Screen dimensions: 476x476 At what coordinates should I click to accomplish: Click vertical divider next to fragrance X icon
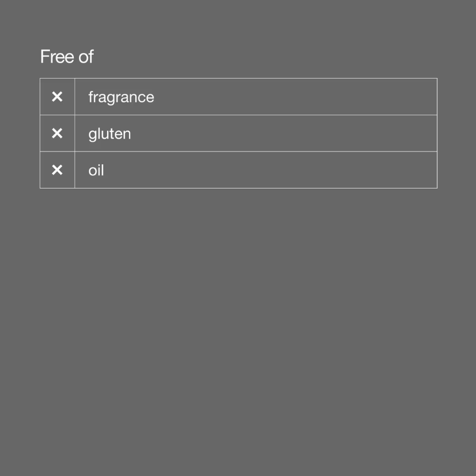[x=75, y=97]
